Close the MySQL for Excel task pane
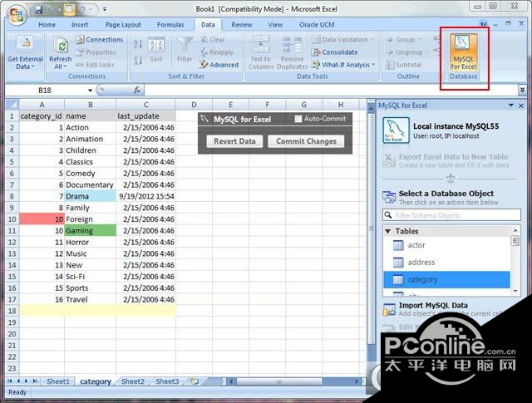 521,106
